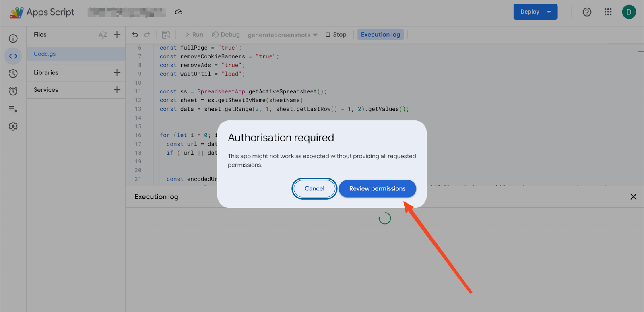Click the Authorisation required heading
The width and height of the screenshot is (644, 312).
coord(281,138)
